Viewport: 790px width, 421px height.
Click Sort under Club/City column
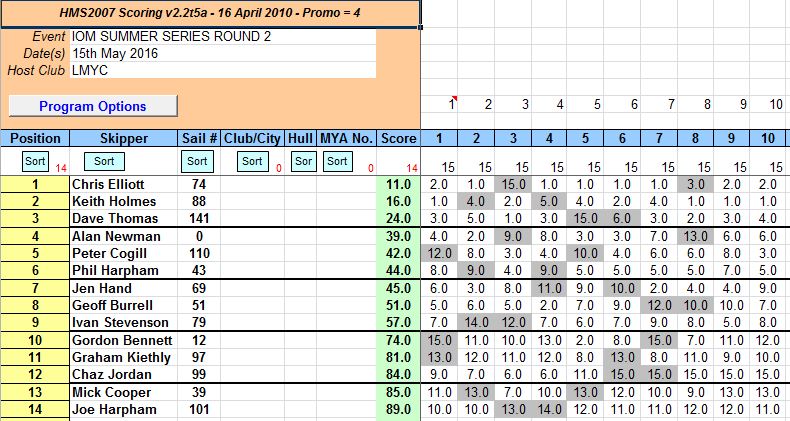(252, 160)
